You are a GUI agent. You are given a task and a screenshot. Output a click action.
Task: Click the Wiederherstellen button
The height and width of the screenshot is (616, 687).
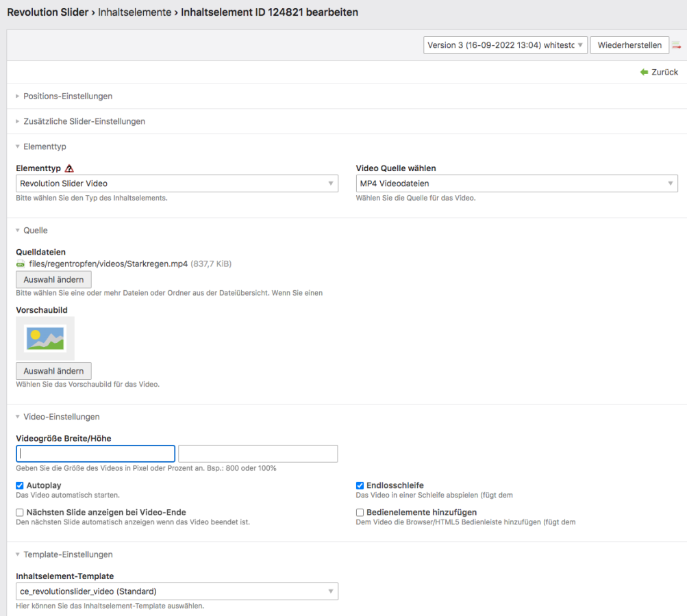point(629,45)
